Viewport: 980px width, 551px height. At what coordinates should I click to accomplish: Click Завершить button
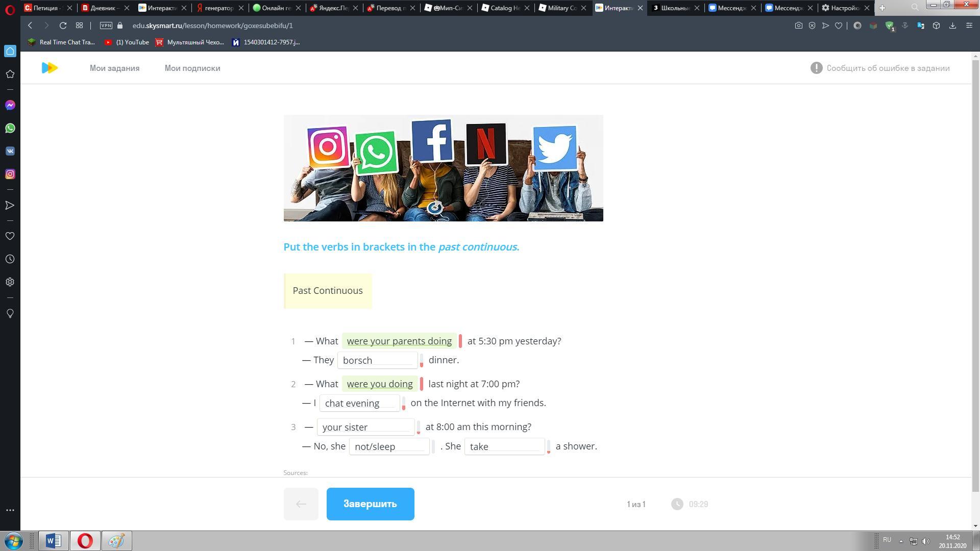[x=370, y=504]
